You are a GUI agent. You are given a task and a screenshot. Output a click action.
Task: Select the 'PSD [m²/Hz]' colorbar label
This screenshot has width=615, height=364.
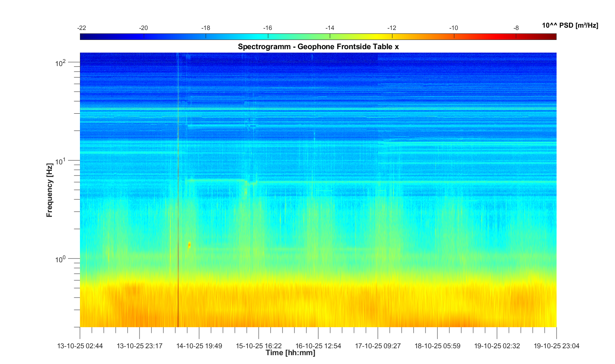tap(570, 25)
